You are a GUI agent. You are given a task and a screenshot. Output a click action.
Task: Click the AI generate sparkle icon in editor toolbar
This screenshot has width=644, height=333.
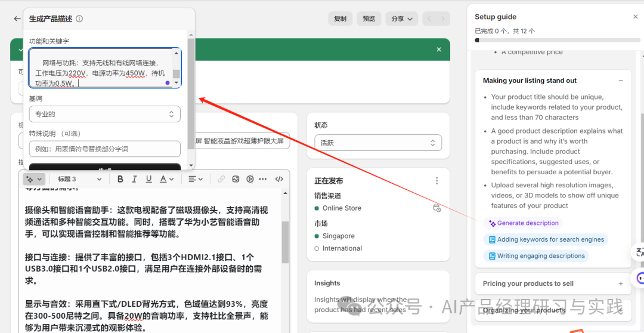(x=30, y=179)
